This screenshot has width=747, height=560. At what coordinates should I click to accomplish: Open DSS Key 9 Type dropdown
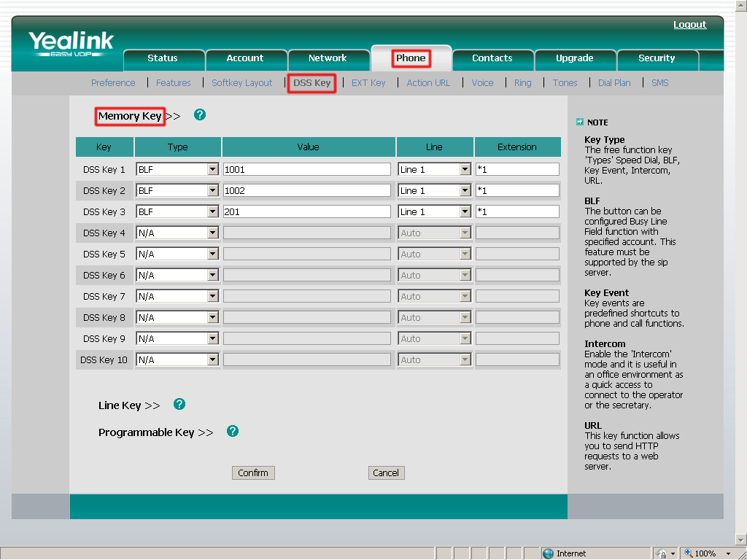(x=177, y=338)
